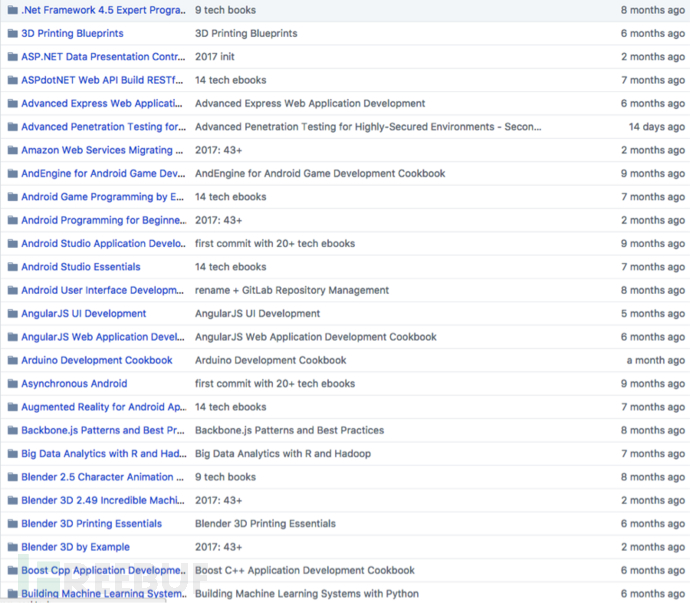Click folder icon beside 3D Printing Blueprints
The height and width of the screenshot is (603, 690).
click(13, 33)
